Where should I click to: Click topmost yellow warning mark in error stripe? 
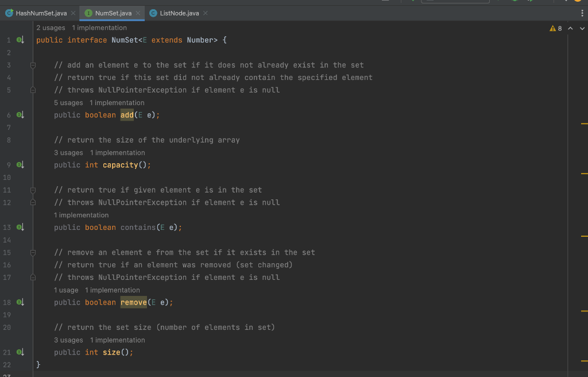pyautogui.click(x=584, y=124)
